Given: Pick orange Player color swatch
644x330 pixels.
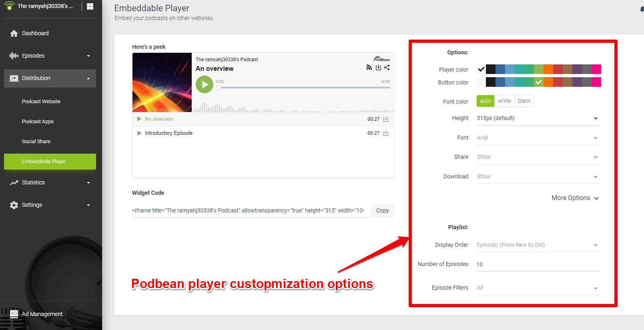Looking at the screenshot, I should [x=548, y=69].
